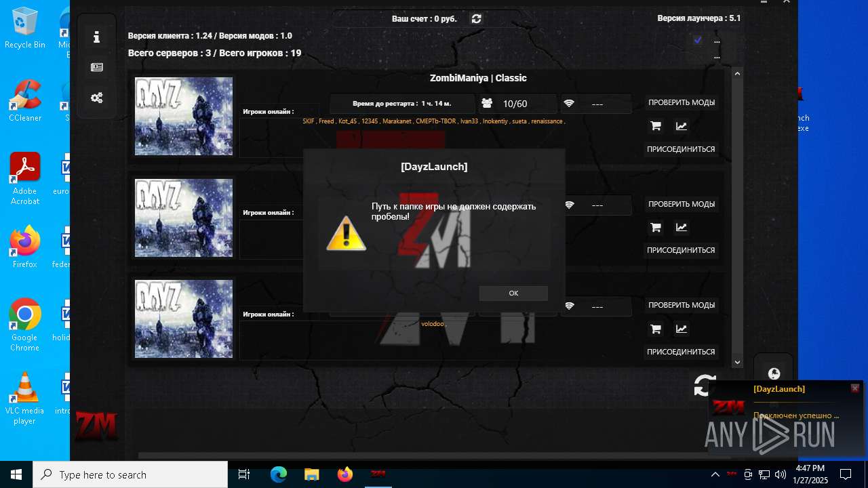Open shop cart for the second server
This screenshot has height=488, width=868.
(x=655, y=228)
